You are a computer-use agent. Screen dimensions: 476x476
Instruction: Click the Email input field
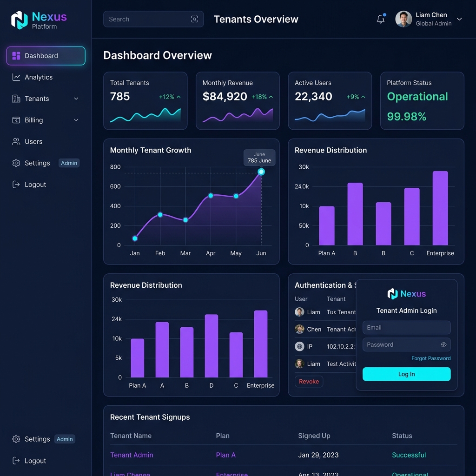(406, 328)
